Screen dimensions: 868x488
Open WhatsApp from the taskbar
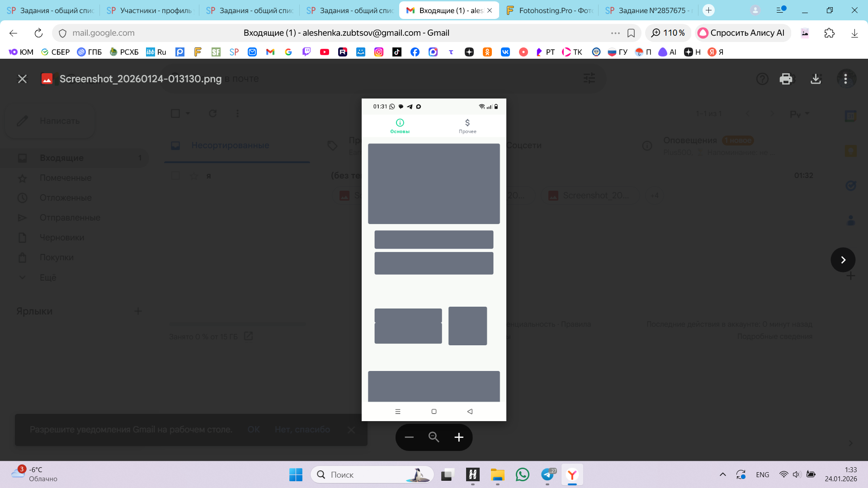522,474
